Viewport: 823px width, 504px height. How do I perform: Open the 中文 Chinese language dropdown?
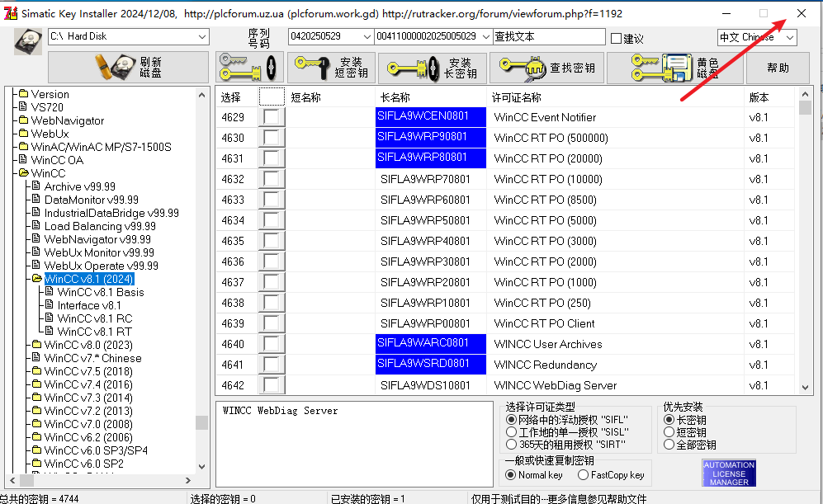pos(789,37)
